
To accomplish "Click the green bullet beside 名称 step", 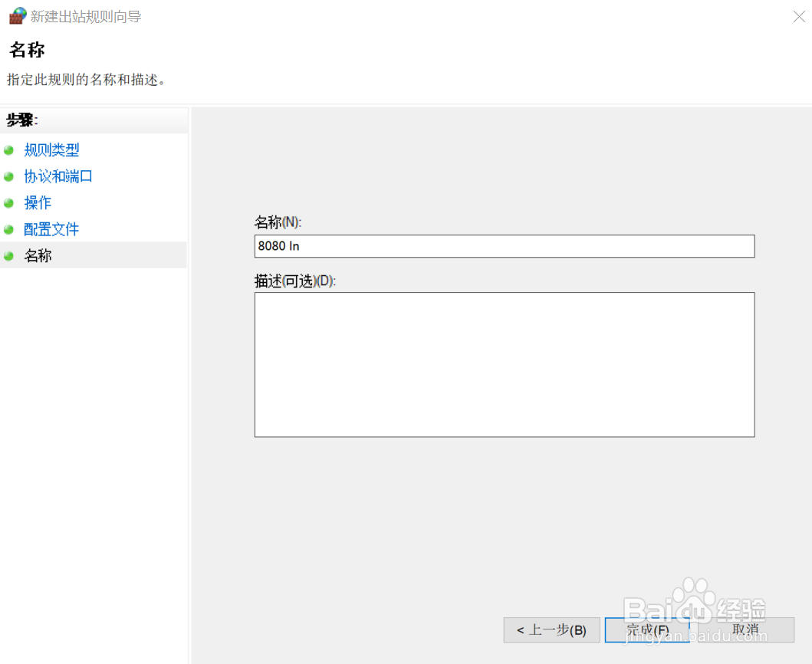I will click(8, 256).
